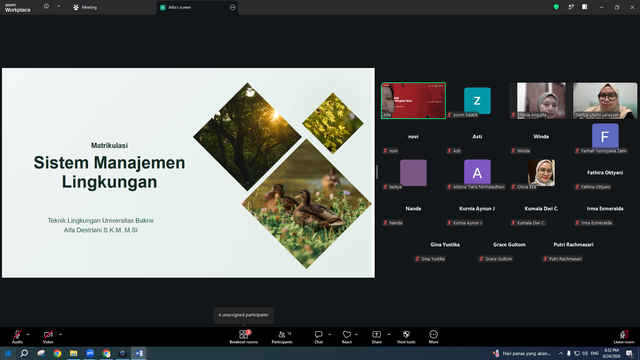The image size is (640, 360).
Task: Select the Nanda participant tile
Action: point(413,209)
